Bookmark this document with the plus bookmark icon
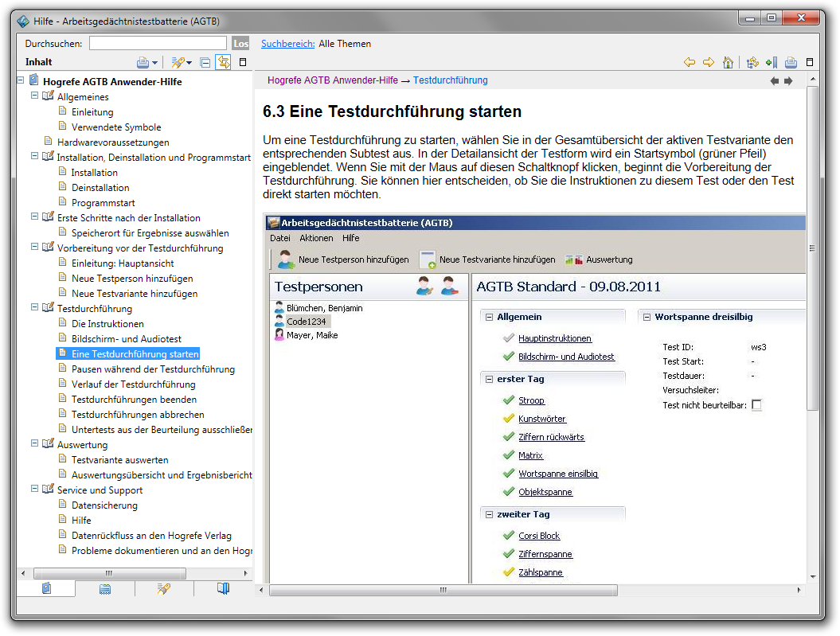The width and height of the screenshot is (840, 636). click(x=772, y=62)
